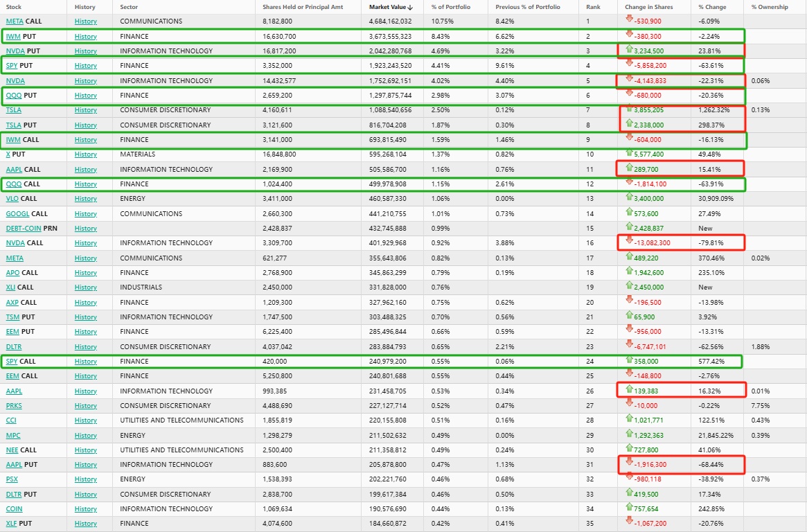This screenshot has height=532, width=807.
Task: Sort by the Sector column header
Action: 129,7
